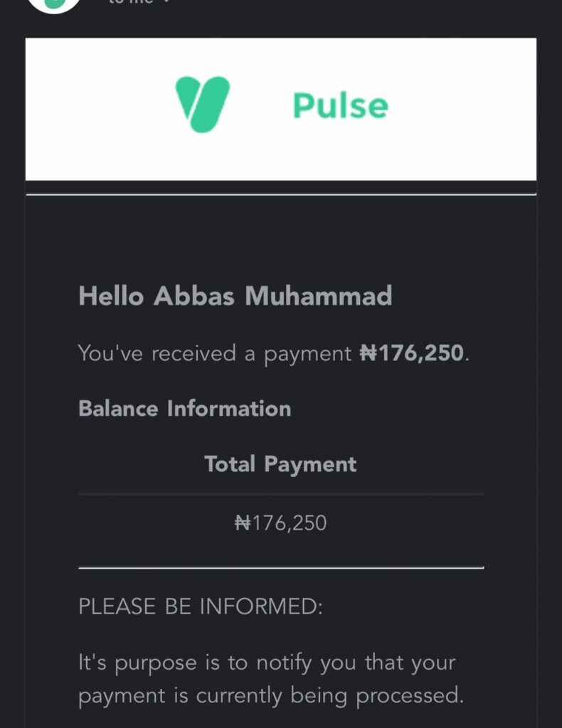This screenshot has width=562, height=728.
Task: Click the 'Balance Information' heading
Action: click(185, 409)
